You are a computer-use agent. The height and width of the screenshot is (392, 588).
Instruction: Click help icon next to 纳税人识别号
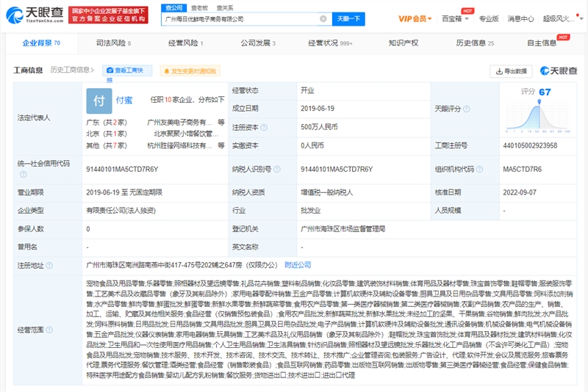277,170
